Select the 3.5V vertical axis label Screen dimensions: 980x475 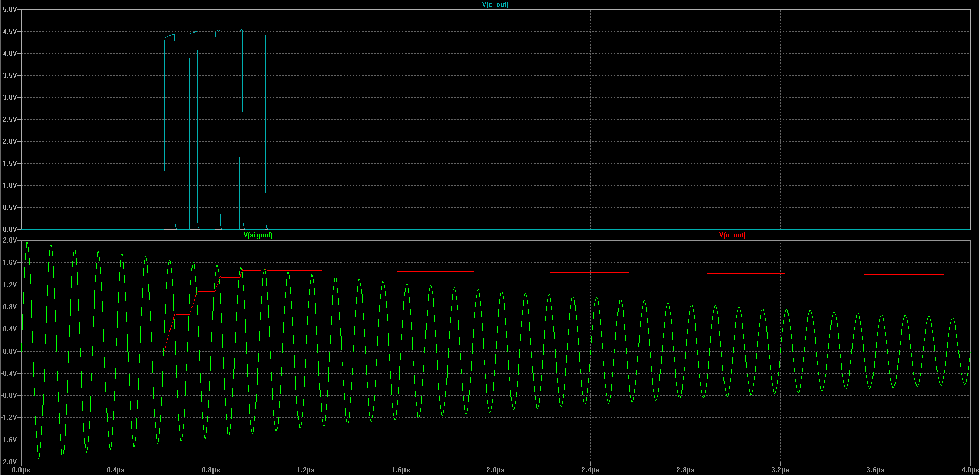[x=9, y=76]
